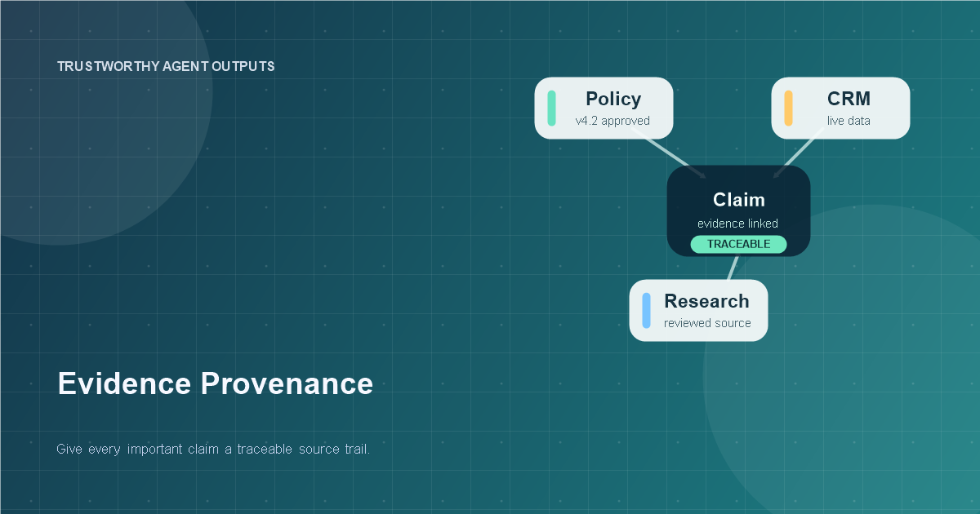This screenshot has width=980, height=514.
Task: Click the green color bar on Policy card
Action: [551, 108]
